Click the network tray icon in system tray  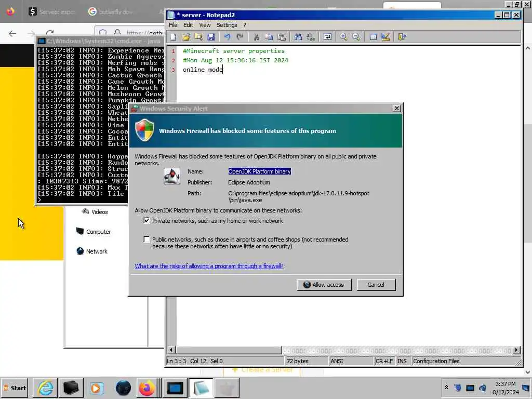click(x=470, y=388)
